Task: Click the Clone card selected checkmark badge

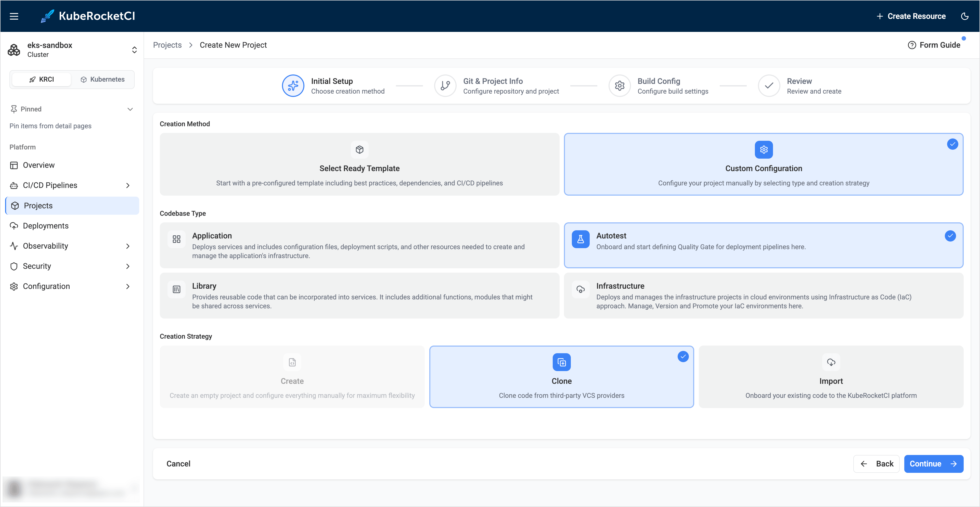Action: (x=683, y=357)
